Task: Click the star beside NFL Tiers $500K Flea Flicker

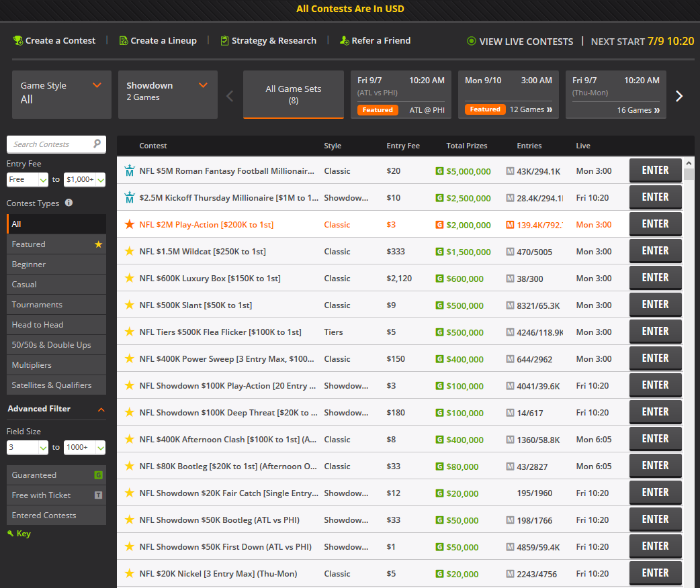Action: [x=130, y=332]
